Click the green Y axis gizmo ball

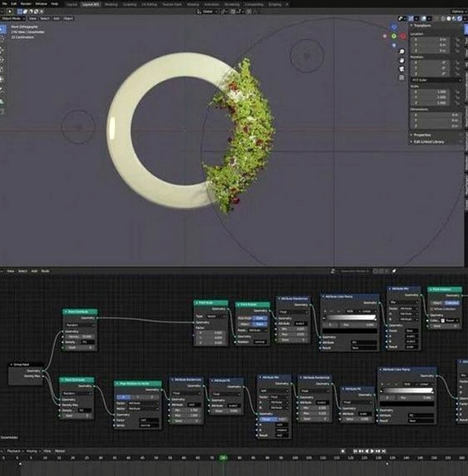(394, 36)
